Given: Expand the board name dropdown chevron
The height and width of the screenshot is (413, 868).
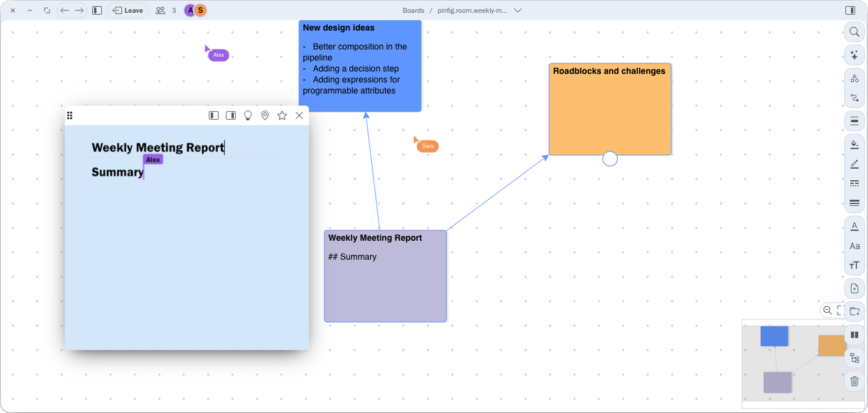Looking at the screenshot, I should tap(518, 10).
